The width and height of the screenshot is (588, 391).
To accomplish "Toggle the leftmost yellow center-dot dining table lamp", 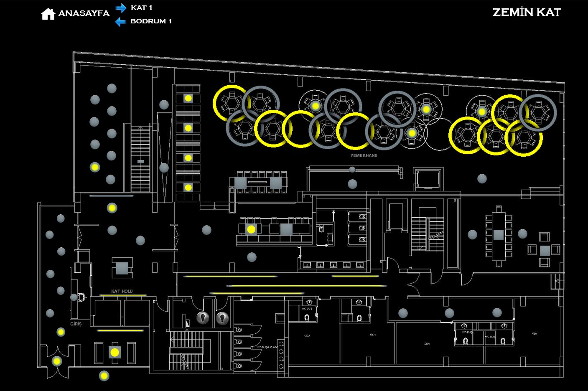I will [x=315, y=106].
